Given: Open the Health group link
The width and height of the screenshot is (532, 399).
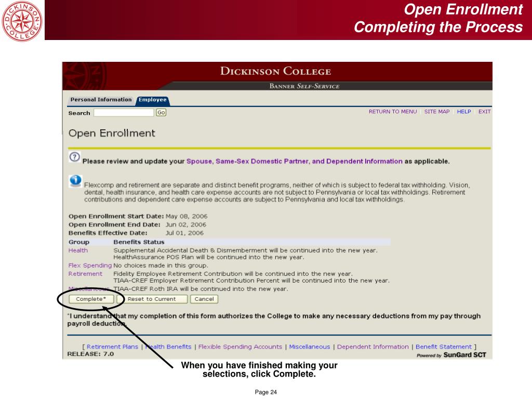Looking at the screenshot, I should tap(78, 250).
